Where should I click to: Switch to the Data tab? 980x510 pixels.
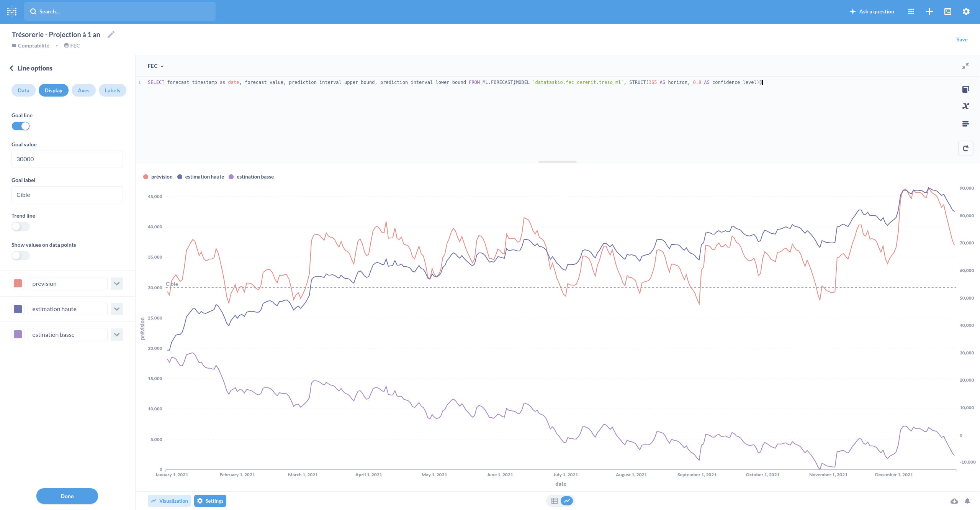tap(23, 90)
